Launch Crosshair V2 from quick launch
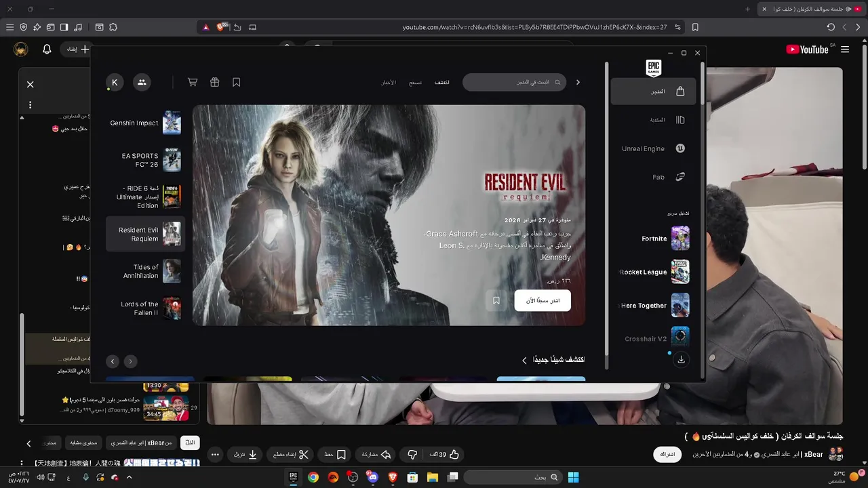Viewport: 868px width, 488px height. tap(653, 339)
